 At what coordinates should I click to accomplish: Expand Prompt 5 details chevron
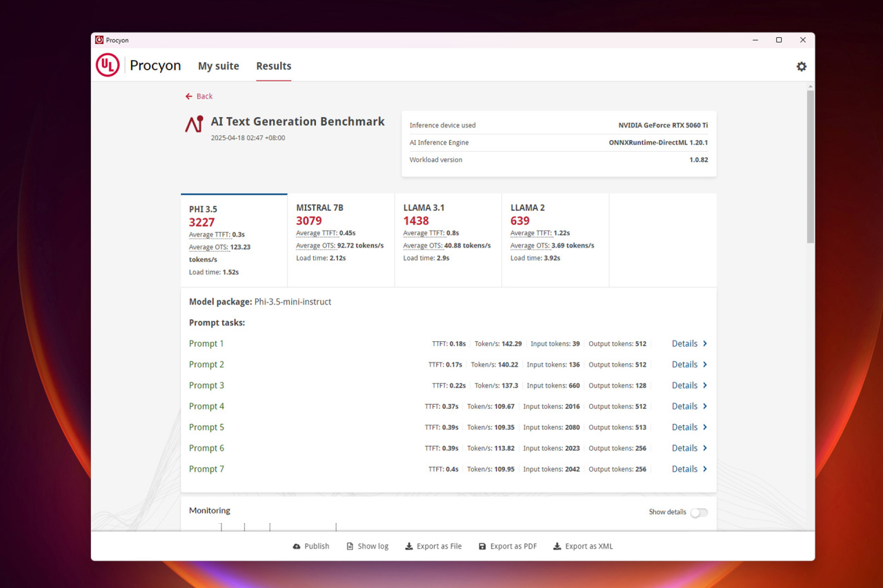click(x=705, y=427)
